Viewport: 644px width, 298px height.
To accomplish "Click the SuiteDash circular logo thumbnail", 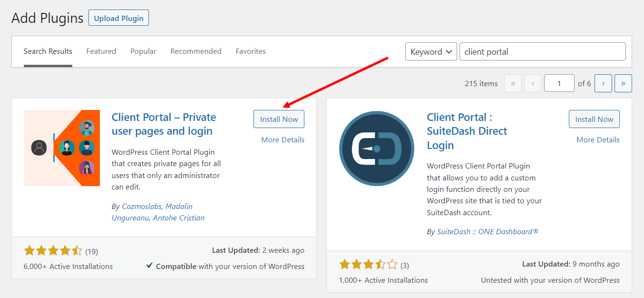I will pos(377,149).
